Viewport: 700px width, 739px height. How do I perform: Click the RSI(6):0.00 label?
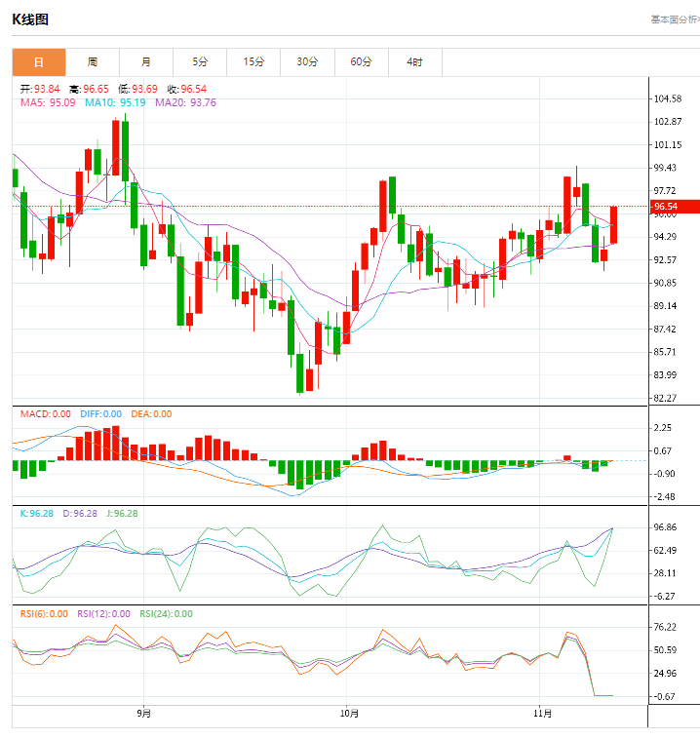coord(44,614)
